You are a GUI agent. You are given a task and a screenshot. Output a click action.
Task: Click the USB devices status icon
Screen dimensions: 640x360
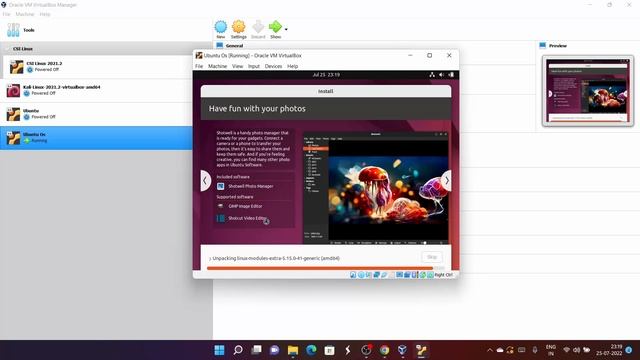384,275
